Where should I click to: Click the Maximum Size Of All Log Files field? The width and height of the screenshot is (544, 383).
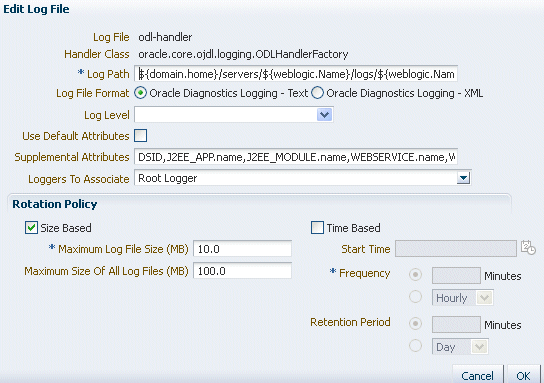pyautogui.click(x=242, y=271)
